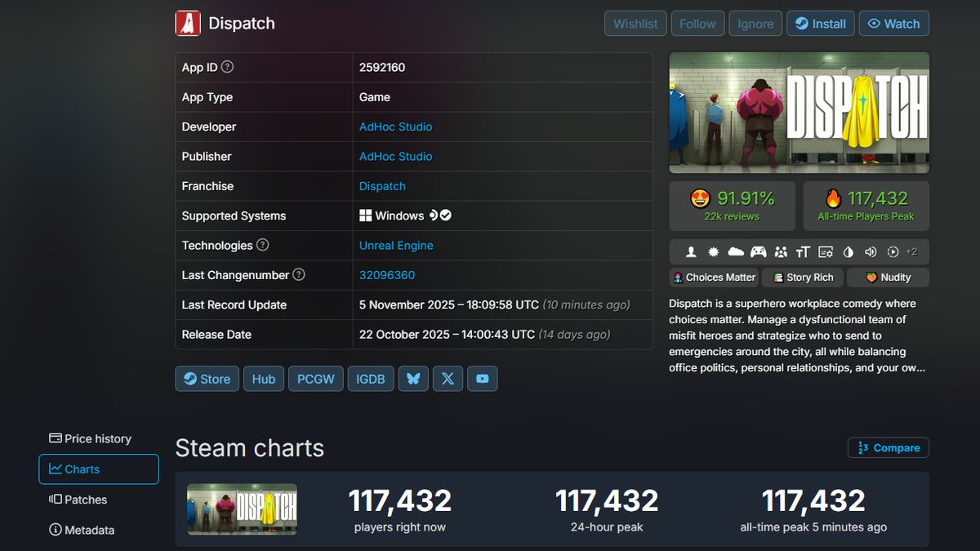The height and width of the screenshot is (551, 980).
Task: Expand the +2 more features indicator
Action: (x=911, y=252)
